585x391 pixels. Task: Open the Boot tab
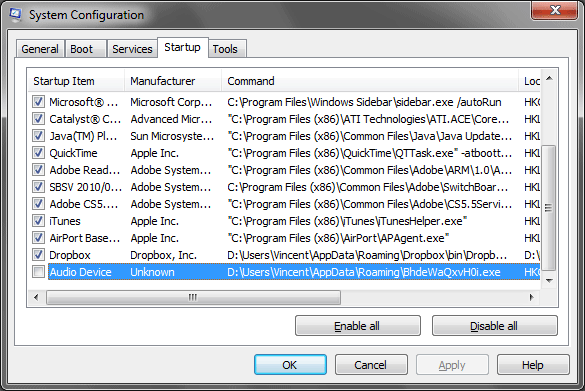tap(85, 49)
